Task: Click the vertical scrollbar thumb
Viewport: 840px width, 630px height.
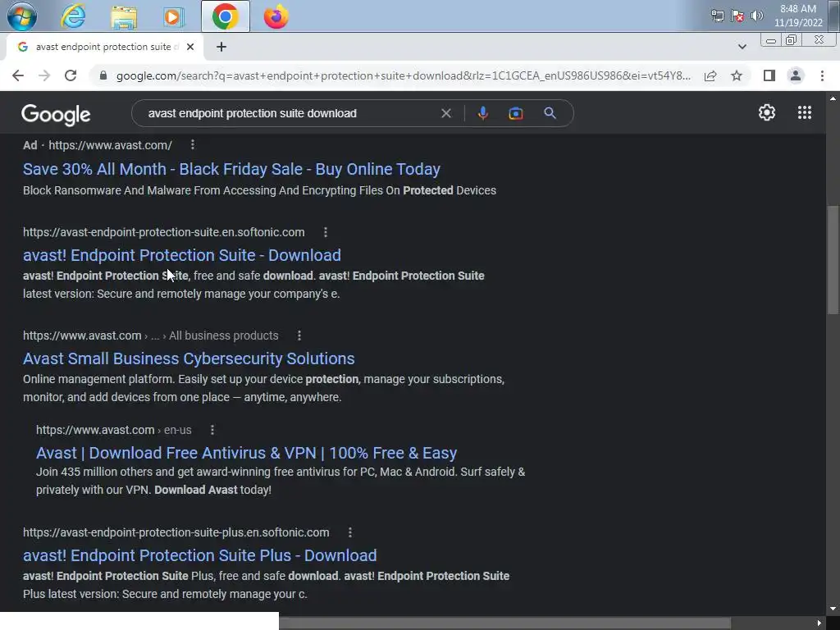Action: click(833, 259)
